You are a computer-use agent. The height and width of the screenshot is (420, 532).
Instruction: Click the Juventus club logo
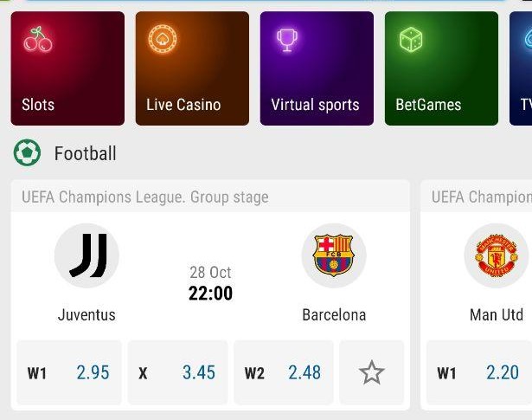pos(87,255)
